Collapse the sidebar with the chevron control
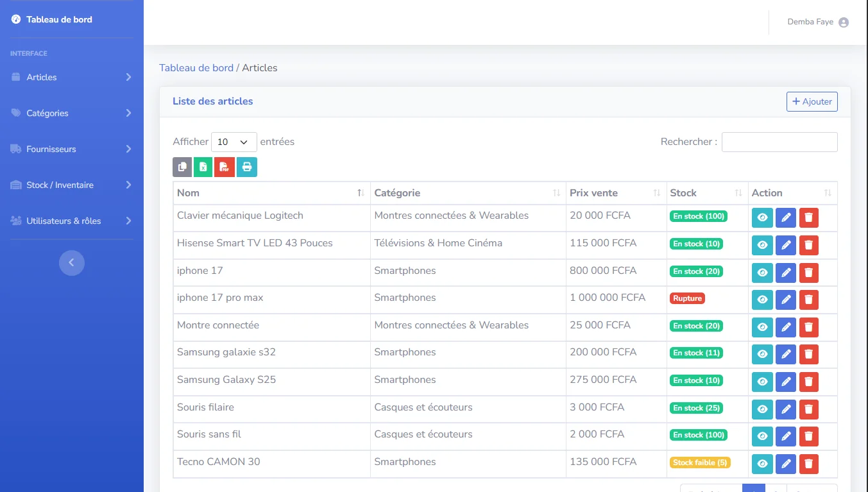The height and width of the screenshot is (492, 868). click(71, 262)
